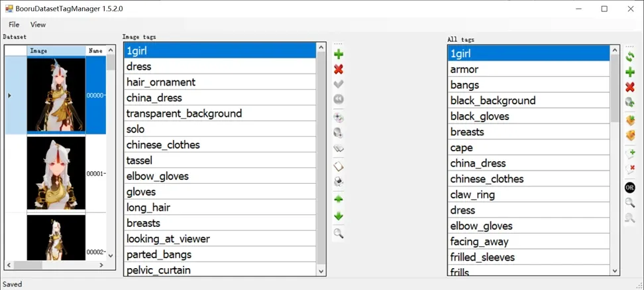Click the upper magnifier in All tags toolbar
The image size is (644, 290).
pyautogui.click(x=629, y=202)
